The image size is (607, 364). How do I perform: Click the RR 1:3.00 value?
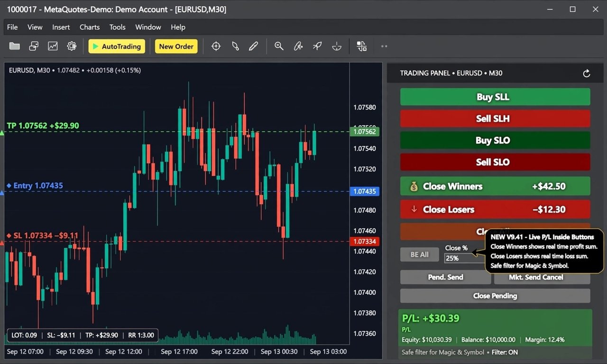click(141, 335)
